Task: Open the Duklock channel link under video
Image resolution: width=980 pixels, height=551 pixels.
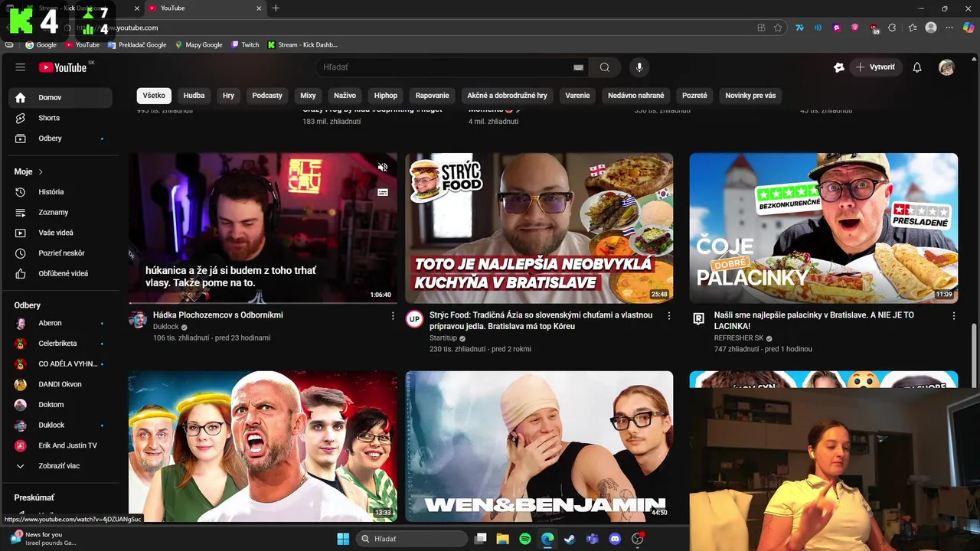Action: coord(165,327)
